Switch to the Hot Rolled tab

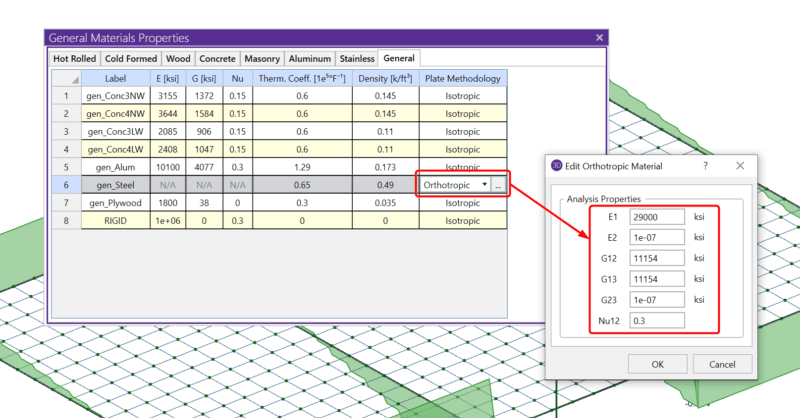(x=76, y=59)
